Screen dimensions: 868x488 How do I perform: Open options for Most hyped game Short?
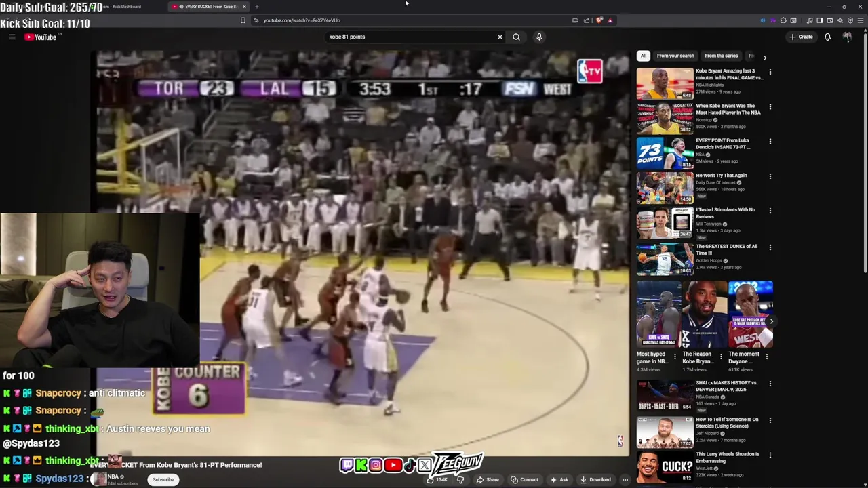pyautogui.click(x=674, y=356)
